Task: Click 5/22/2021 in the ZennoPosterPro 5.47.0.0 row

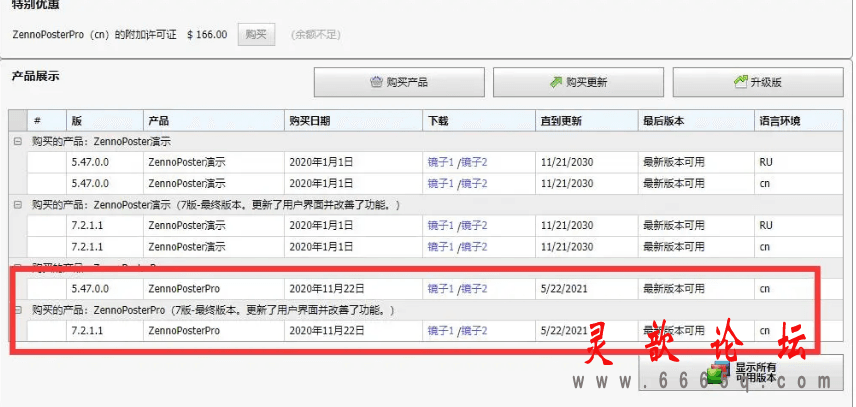Action: pyautogui.click(x=564, y=289)
